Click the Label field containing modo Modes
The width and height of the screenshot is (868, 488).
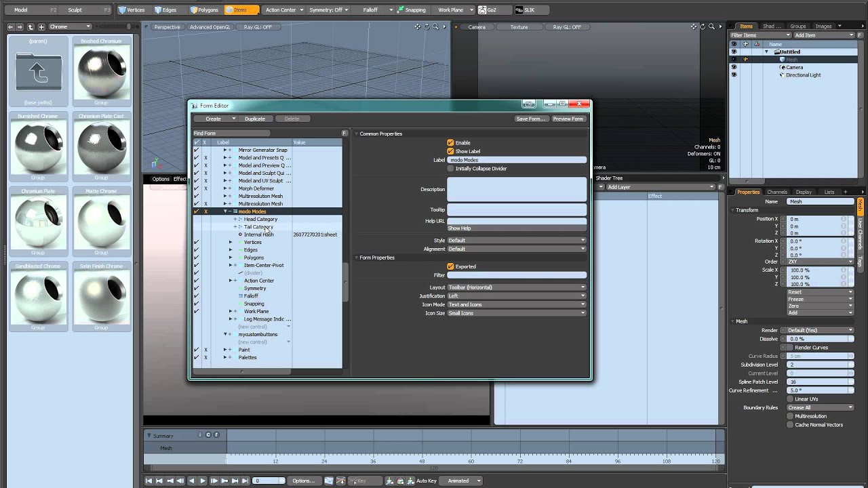[x=517, y=160]
